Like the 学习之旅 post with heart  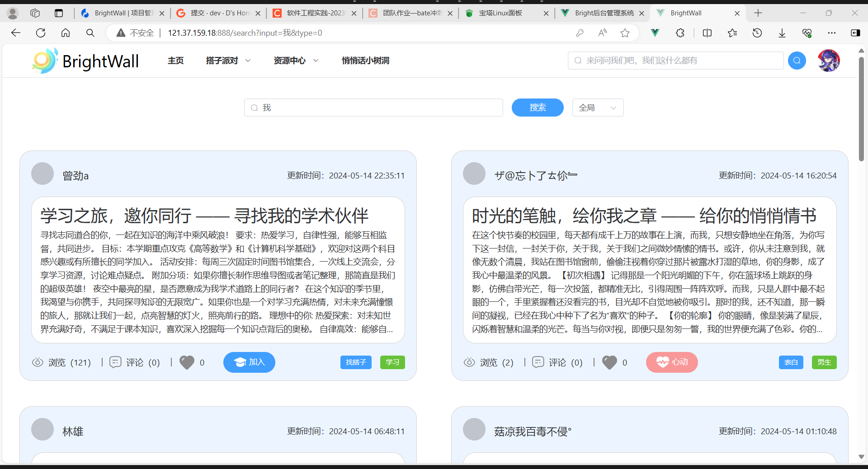coord(187,362)
